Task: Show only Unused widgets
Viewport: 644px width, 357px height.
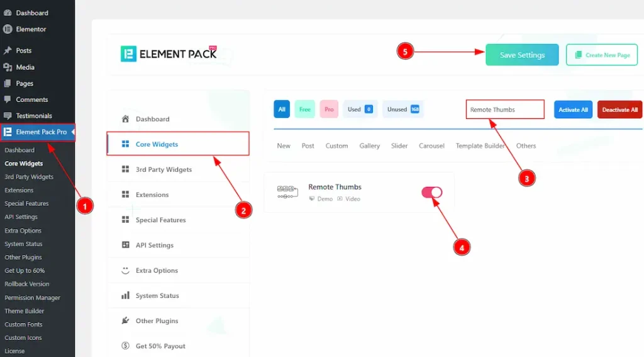Action: pos(402,110)
